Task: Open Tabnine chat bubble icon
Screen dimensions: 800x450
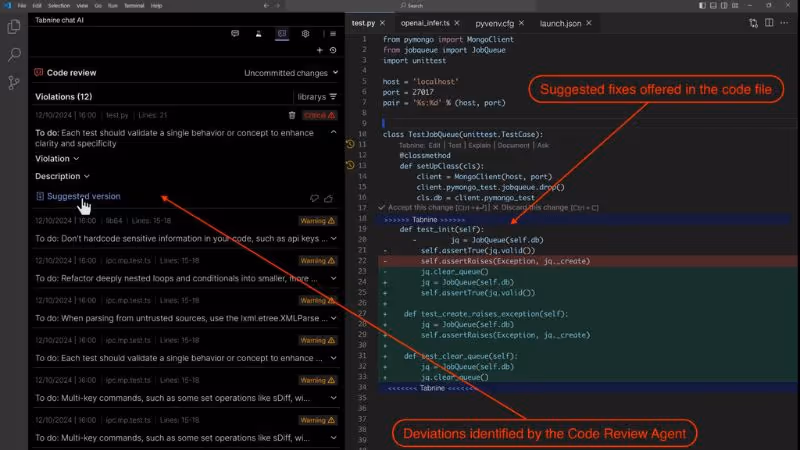Action: tap(235, 34)
